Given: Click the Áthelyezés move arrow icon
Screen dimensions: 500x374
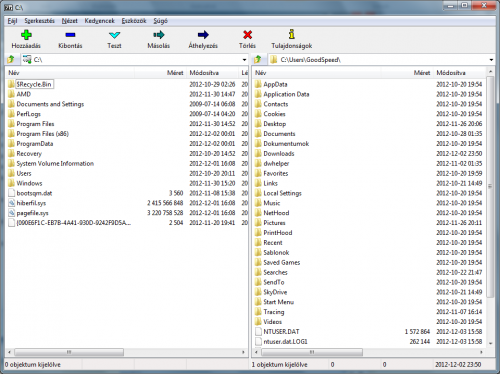Looking at the screenshot, I should (203, 35).
